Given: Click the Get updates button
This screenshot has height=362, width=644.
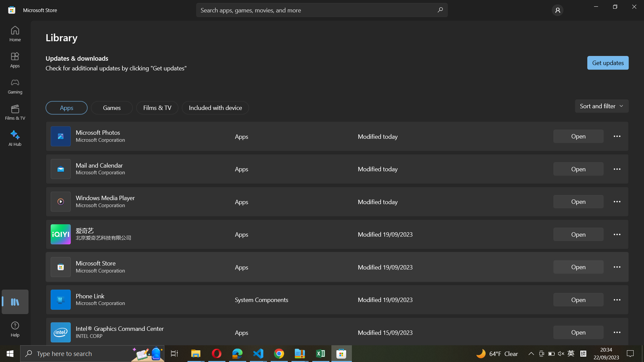Looking at the screenshot, I should 607,63.
